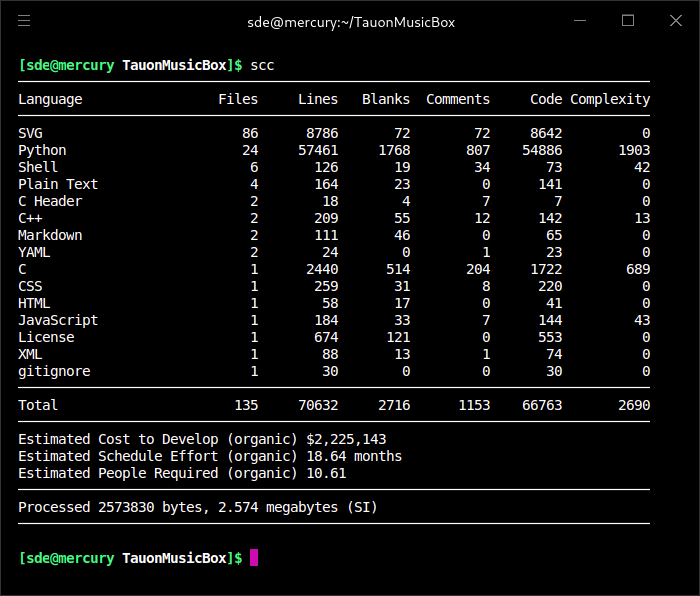700x596 pixels.
Task: Click the 'CSS' row label
Action: coord(30,286)
